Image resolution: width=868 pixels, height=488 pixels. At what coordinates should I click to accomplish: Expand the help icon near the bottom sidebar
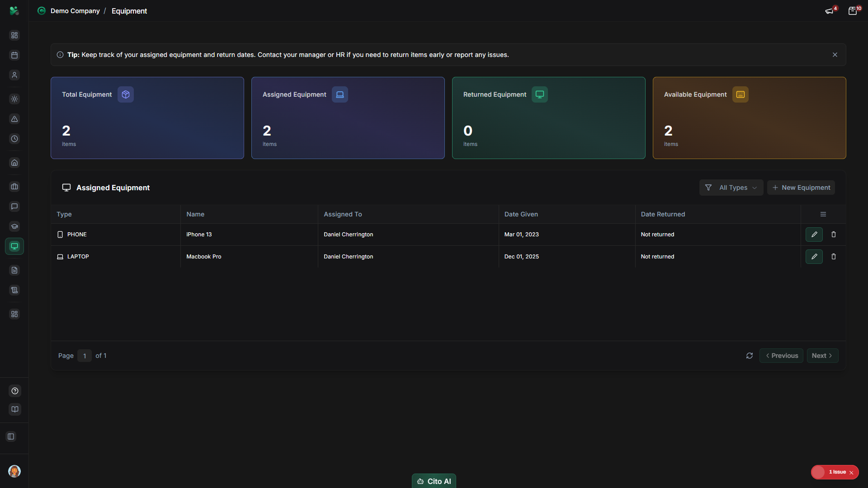coord(14,391)
